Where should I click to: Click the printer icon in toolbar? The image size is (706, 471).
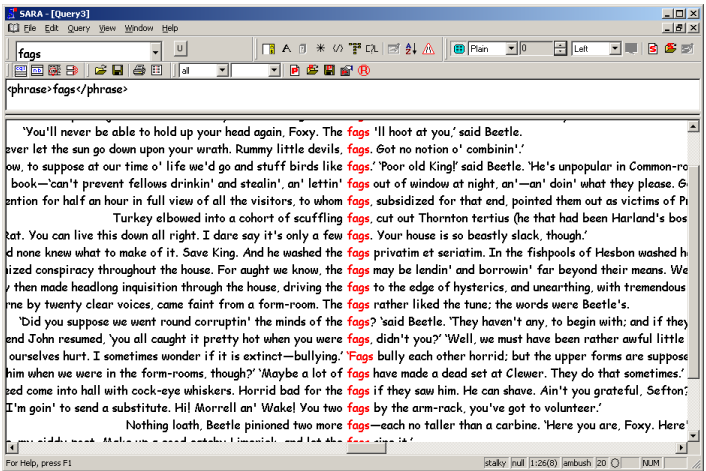[140, 70]
